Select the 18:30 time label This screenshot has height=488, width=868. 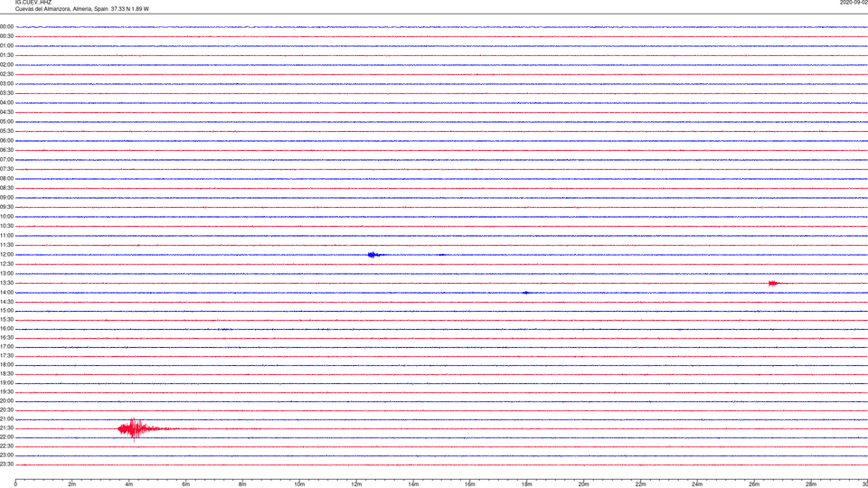point(6,374)
